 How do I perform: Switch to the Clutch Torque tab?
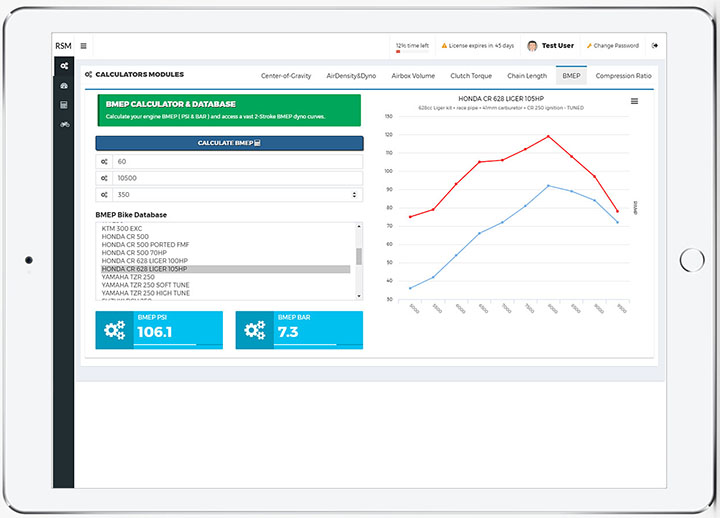[x=471, y=76]
